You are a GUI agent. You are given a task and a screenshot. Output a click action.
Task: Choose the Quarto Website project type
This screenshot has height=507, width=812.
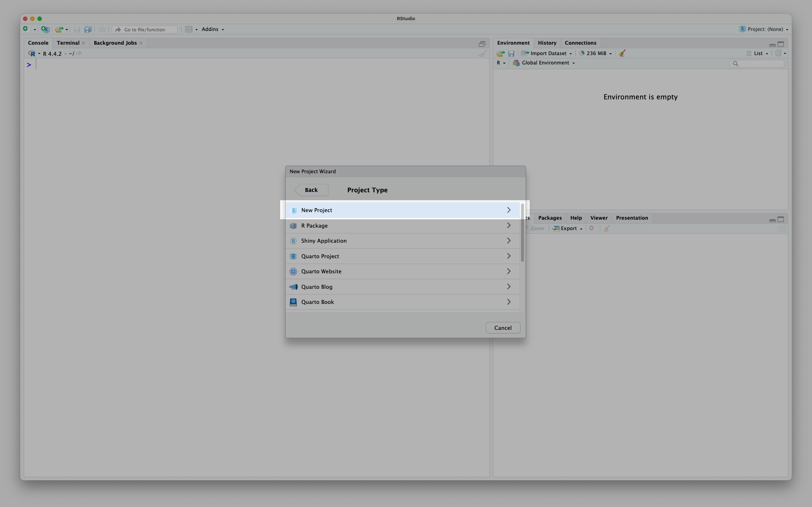403,272
